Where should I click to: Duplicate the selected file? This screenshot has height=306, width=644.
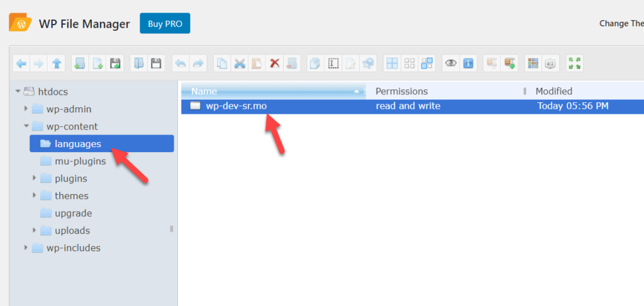click(x=316, y=63)
